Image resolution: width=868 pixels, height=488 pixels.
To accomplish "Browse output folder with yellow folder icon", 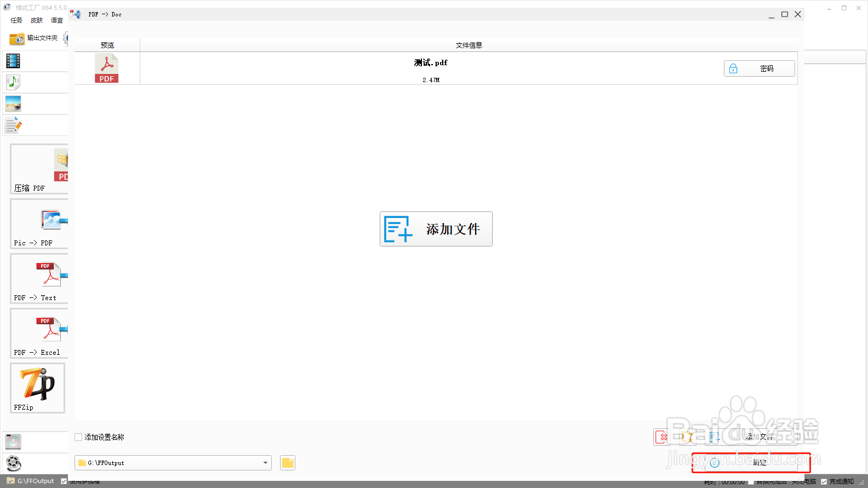I will click(x=288, y=463).
